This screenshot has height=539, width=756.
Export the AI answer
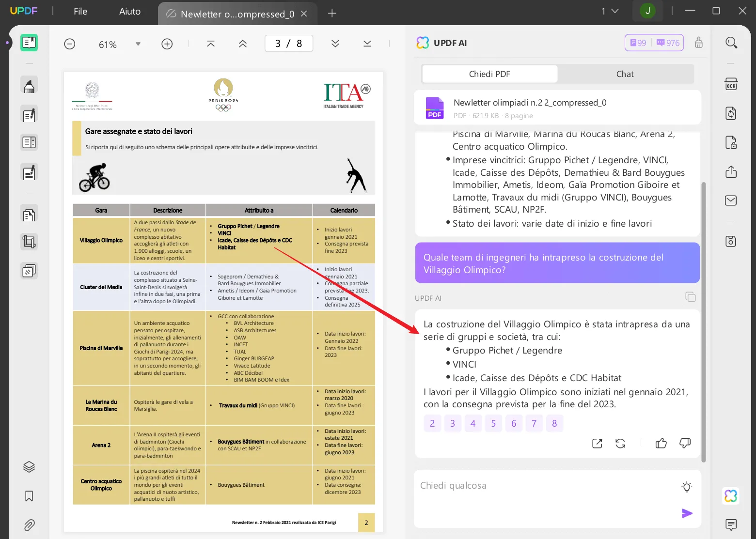[597, 443]
